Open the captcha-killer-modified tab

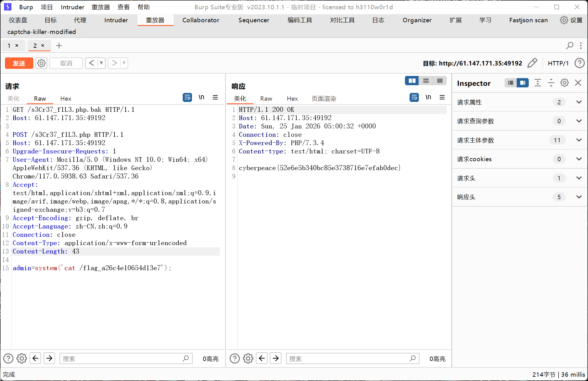(x=42, y=32)
